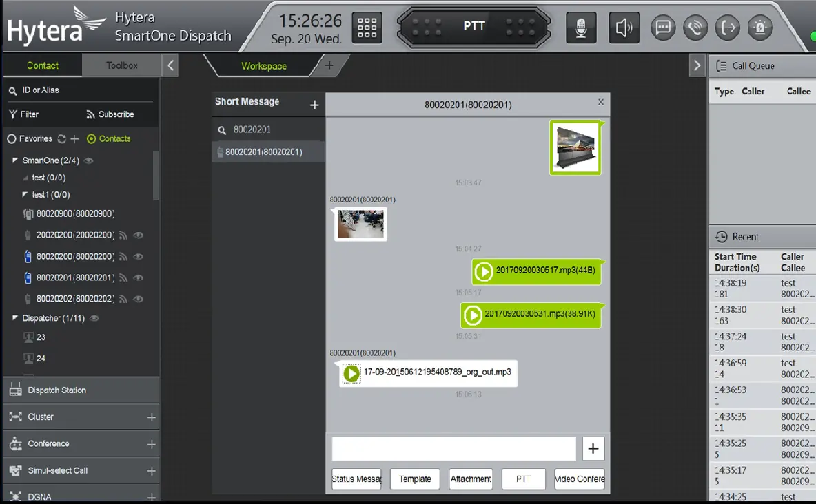Toggle eye icon next to SmartOne group
Viewport: 816px width, 504px height.
click(89, 160)
